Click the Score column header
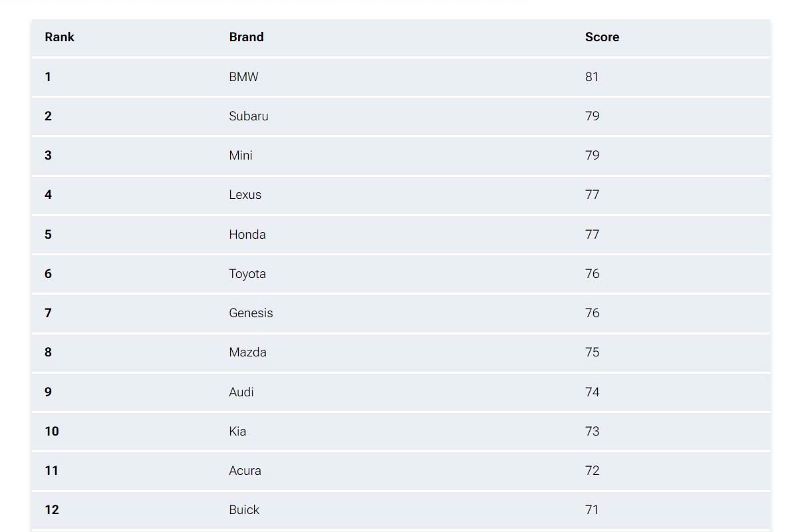 (x=602, y=37)
